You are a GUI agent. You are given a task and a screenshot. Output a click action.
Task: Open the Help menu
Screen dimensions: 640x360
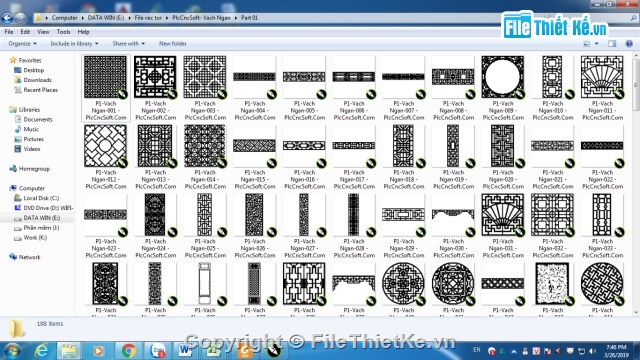(83, 31)
